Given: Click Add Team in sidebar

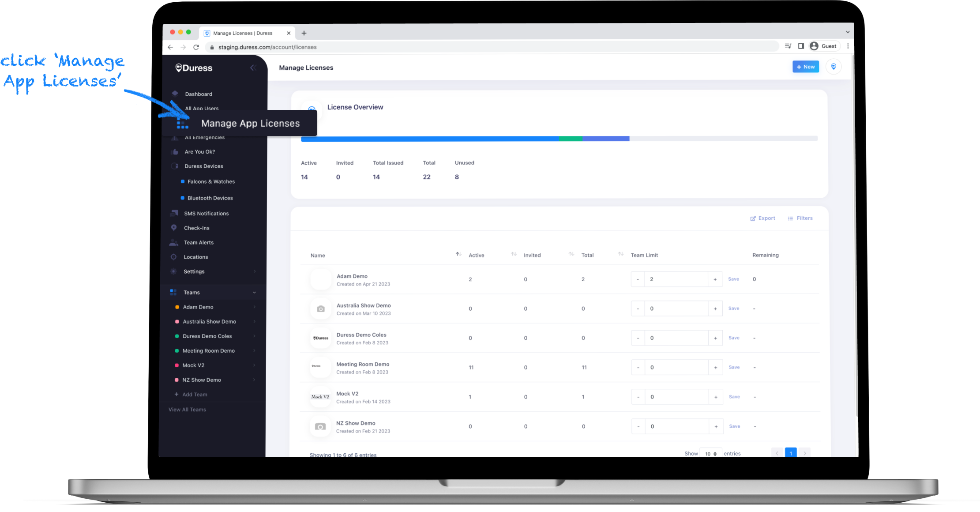Looking at the screenshot, I should click(x=191, y=394).
